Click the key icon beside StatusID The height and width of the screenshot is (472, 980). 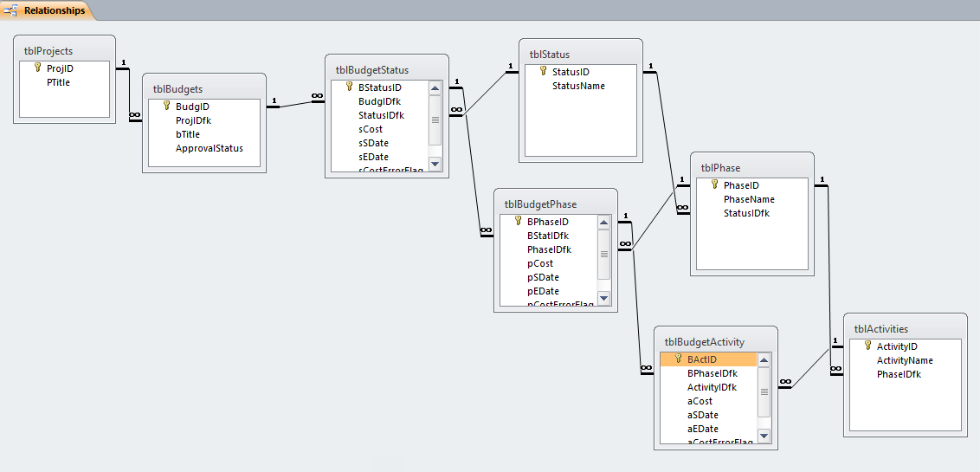pyautogui.click(x=543, y=71)
